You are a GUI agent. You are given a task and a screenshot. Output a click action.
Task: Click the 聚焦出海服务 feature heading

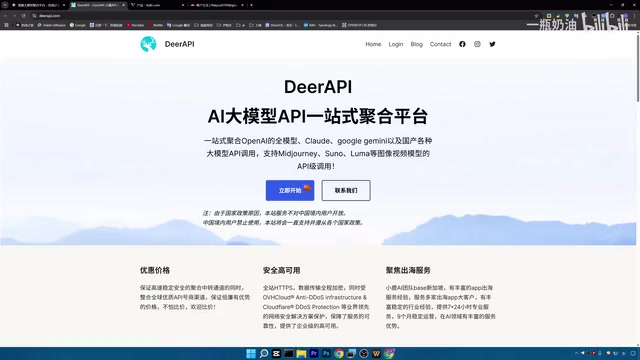pos(408,270)
